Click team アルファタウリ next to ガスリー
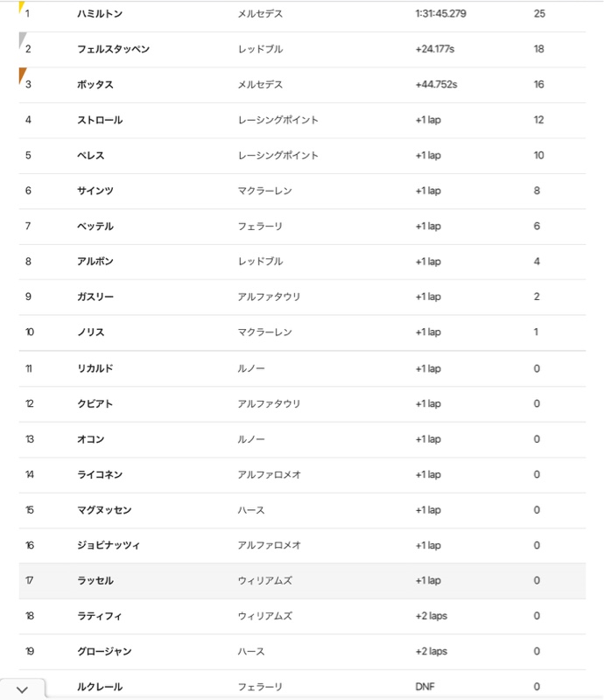Viewport: 604px width, 700px height. [x=269, y=297]
